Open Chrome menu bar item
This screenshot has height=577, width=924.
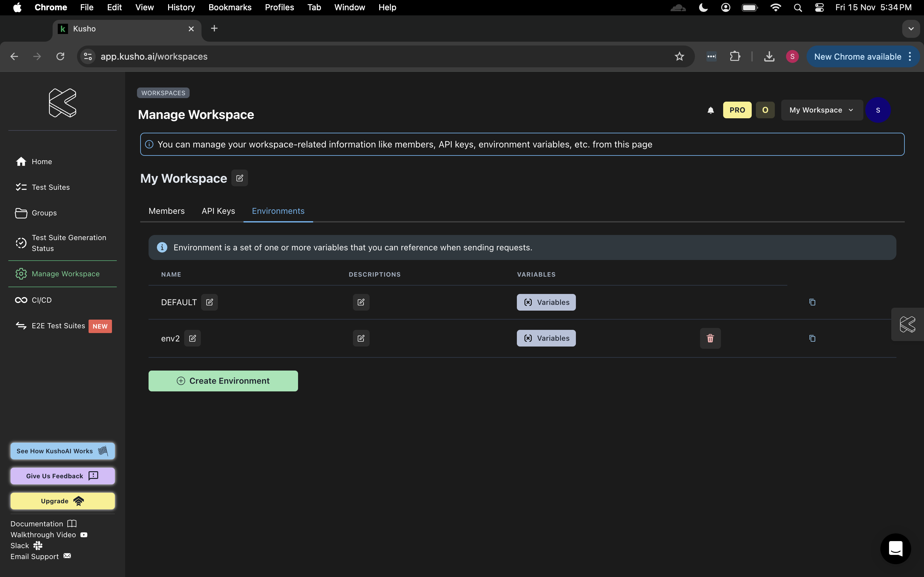(51, 7)
